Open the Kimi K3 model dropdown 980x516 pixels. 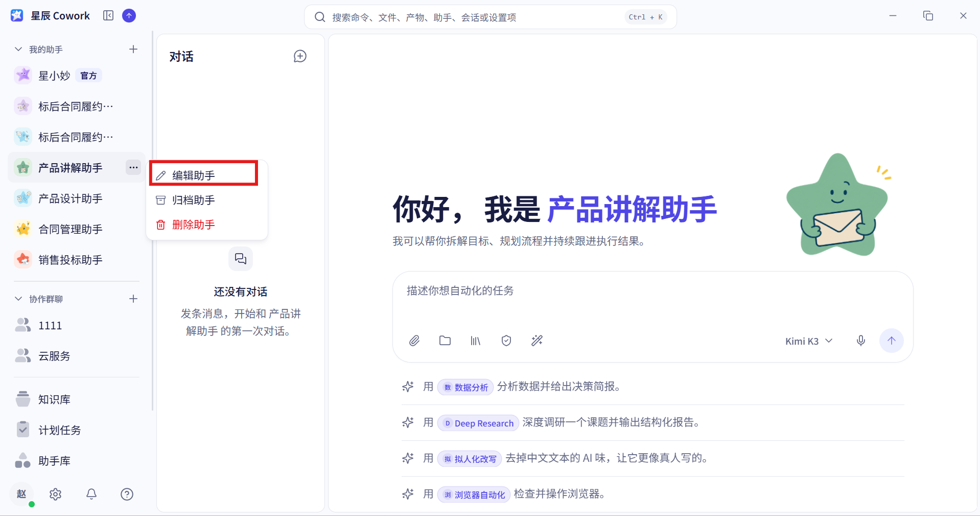click(809, 341)
